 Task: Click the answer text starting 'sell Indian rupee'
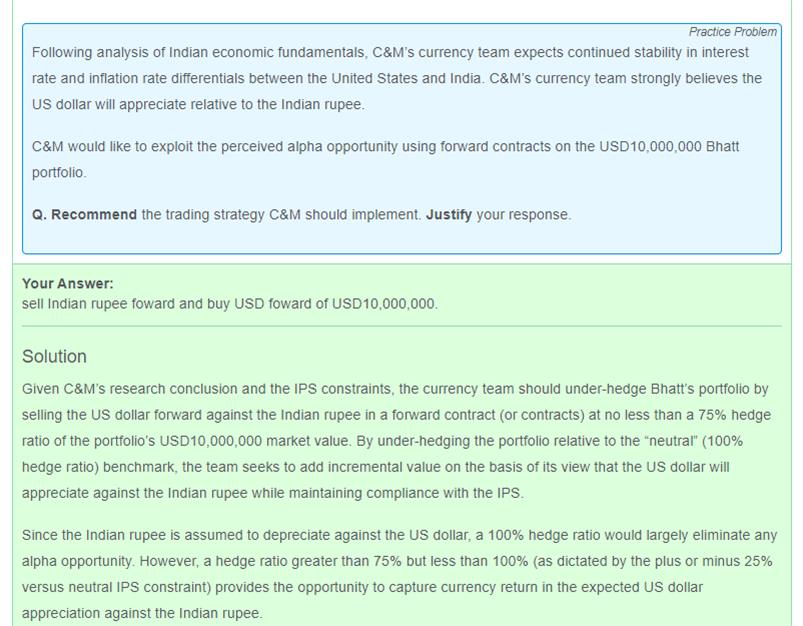(230, 303)
